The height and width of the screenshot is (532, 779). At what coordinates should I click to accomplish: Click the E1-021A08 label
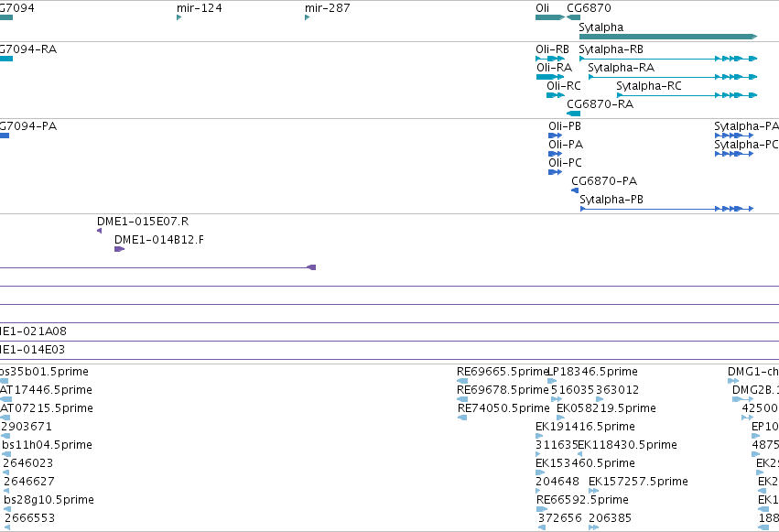pos(33,331)
